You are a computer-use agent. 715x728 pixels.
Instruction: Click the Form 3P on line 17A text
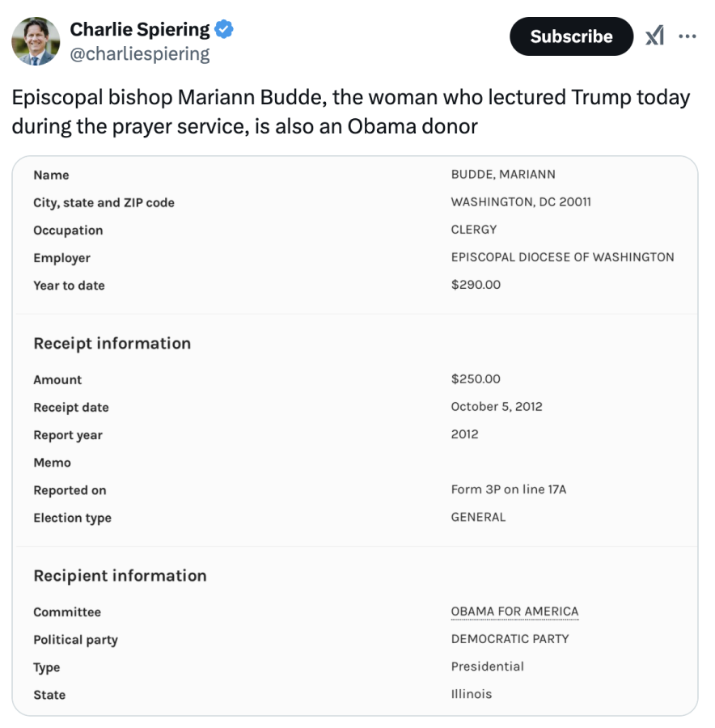point(508,489)
